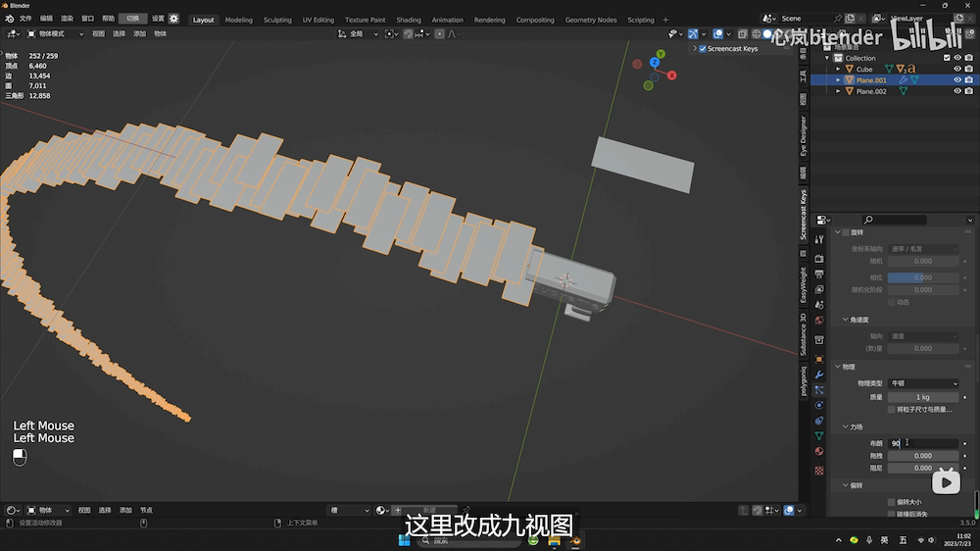This screenshot has width=980, height=551.
Task: Hide Cube with its eye icon
Action: click(x=957, y=69)
